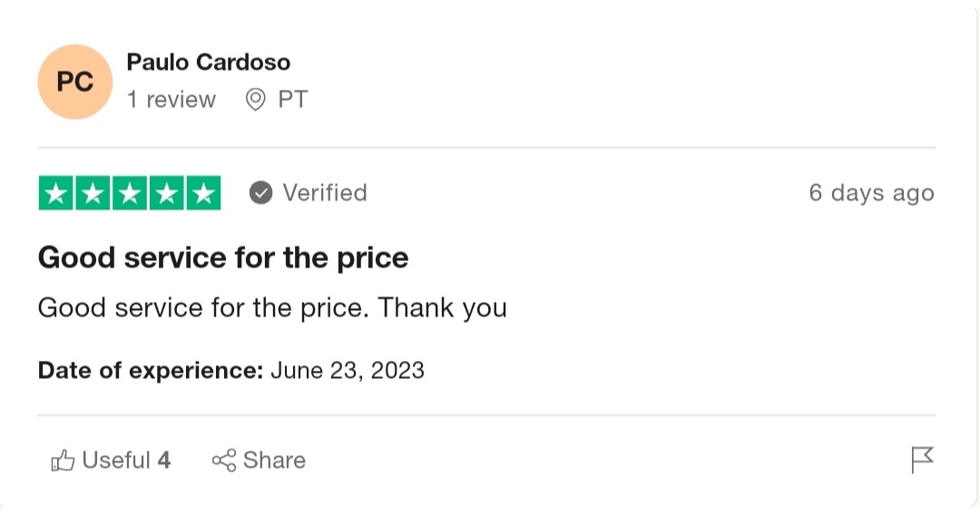
Task: Click the June 23, 2023 experience date
Action: tap(347, 370)
